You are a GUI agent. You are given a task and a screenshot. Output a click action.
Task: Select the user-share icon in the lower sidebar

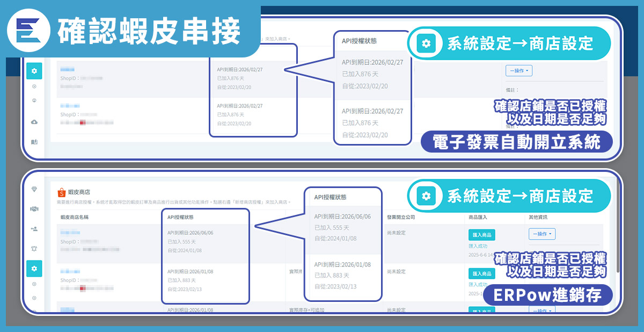(34, 229)
